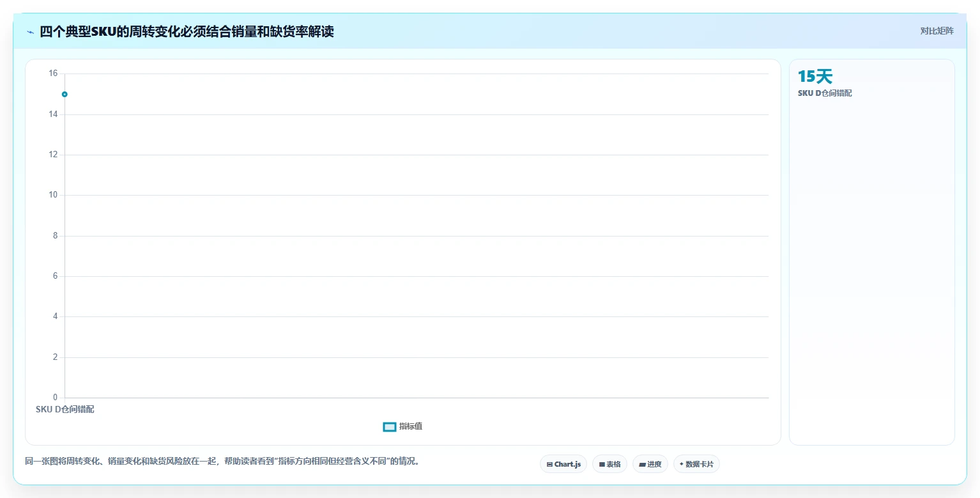Screen dimensions: 980x498
Task: Click the y-axis tick label 2
Action: [55, 357]
